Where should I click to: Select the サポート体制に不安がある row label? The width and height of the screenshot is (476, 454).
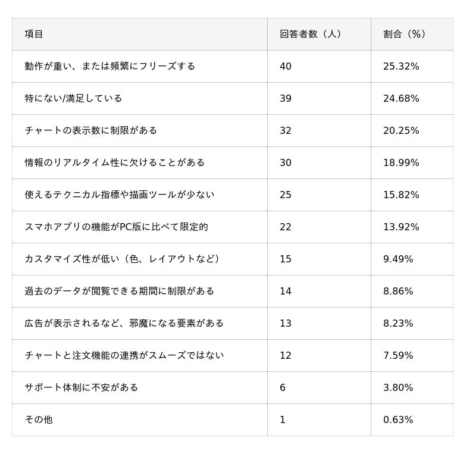82,387
